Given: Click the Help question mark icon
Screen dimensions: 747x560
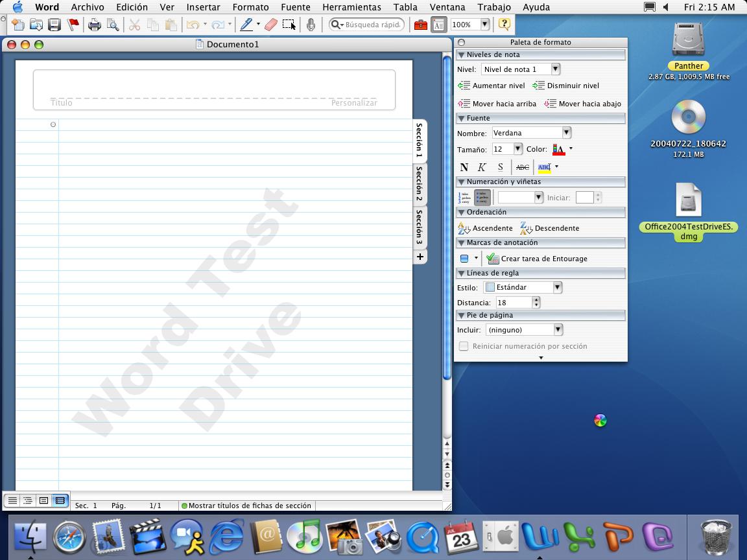Looking at the screenshot, I should (504, 24).
